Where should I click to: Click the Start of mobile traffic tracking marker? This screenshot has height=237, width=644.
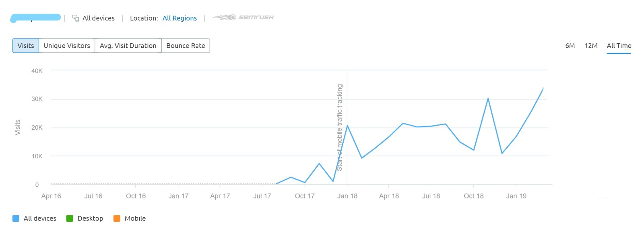coord(340,127)
